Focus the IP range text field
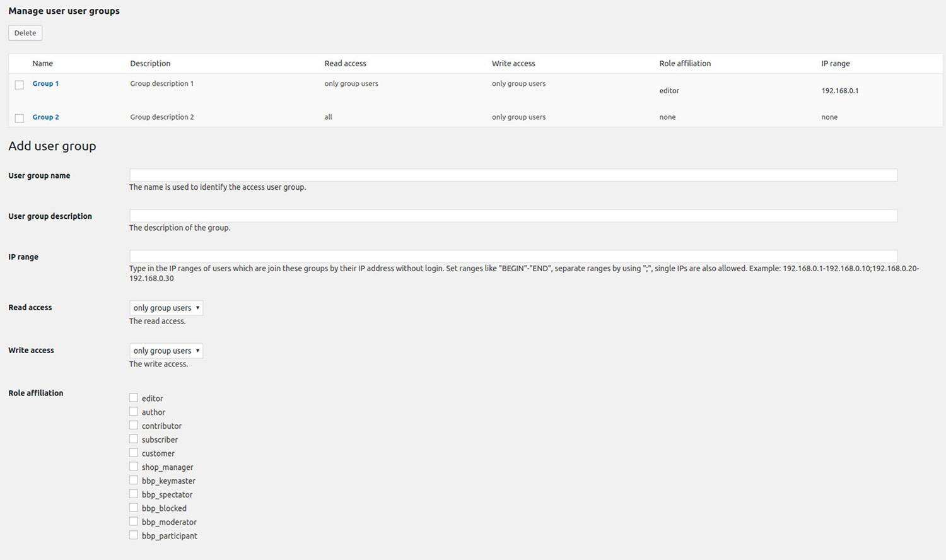This screenshot has width=946, height=560. tap(513, 256)
